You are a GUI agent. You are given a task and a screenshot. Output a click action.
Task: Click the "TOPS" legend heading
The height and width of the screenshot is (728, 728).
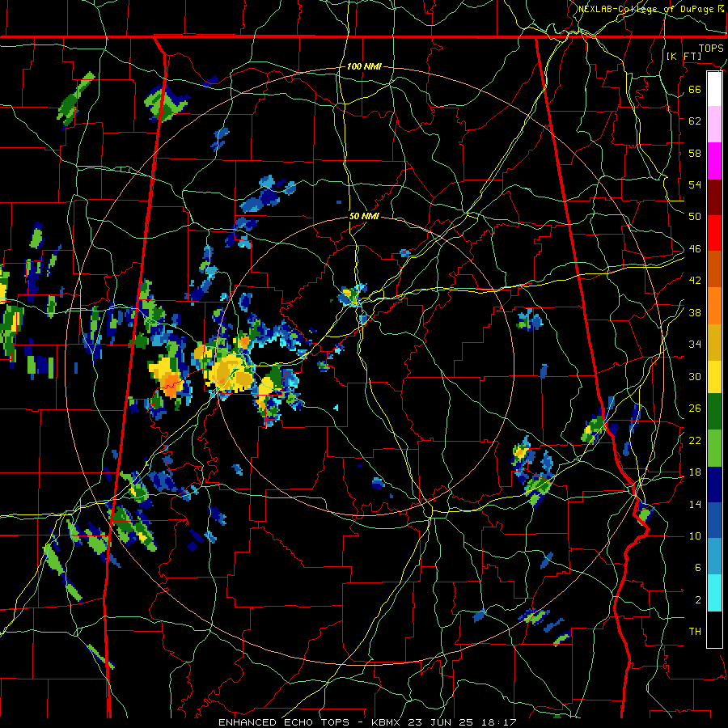pyautogui.click(x=711, y=48)
